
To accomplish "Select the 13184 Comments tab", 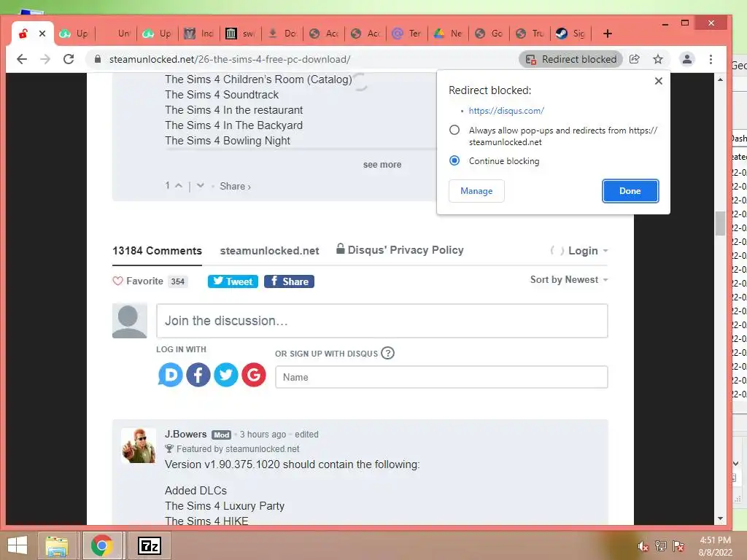I will click(158, 251).
